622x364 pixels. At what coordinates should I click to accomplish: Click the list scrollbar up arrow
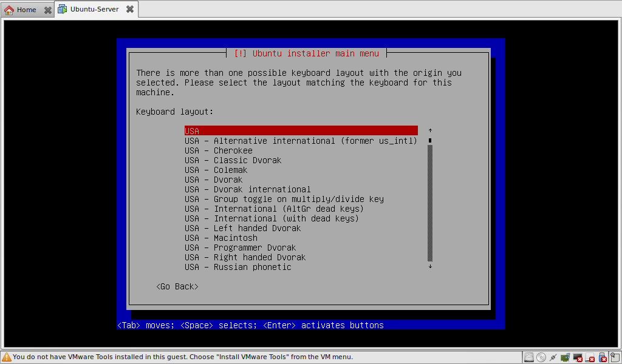430,130
